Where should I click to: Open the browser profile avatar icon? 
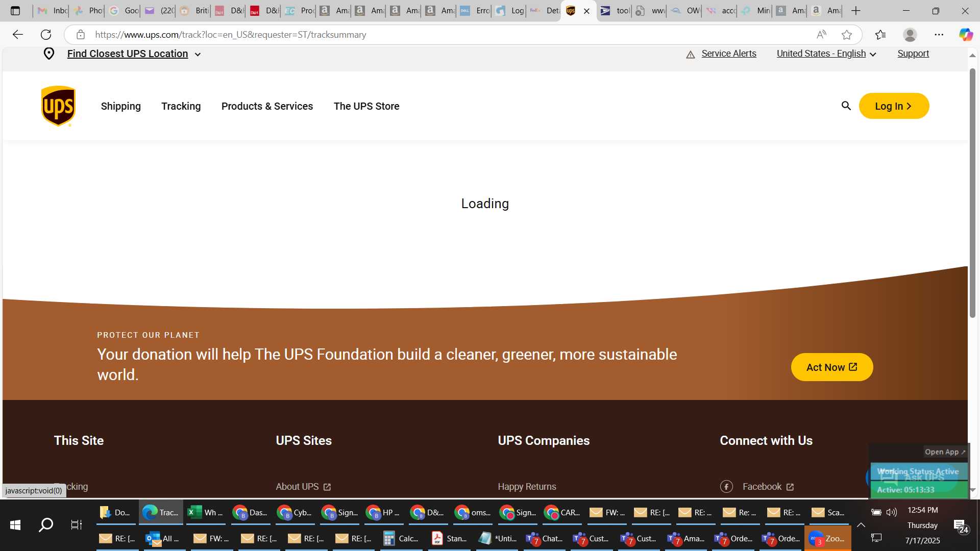coord(910,35)
